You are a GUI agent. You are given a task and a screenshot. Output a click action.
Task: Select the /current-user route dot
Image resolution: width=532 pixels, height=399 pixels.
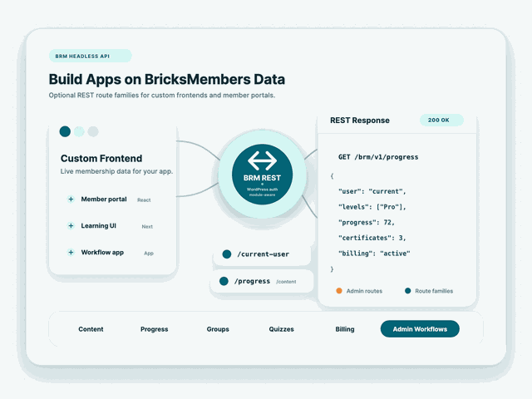coord(227,254)
